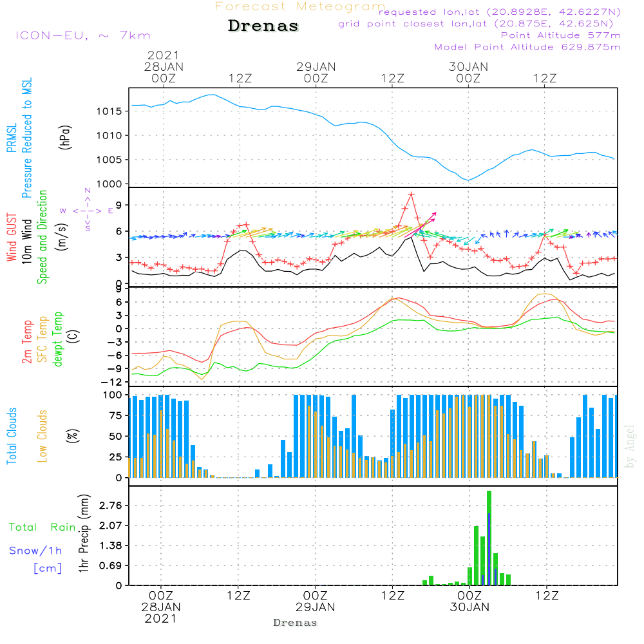Click the orange "Low Clouds" legend label
The image size is (644, 644).
tap(43, 436)
